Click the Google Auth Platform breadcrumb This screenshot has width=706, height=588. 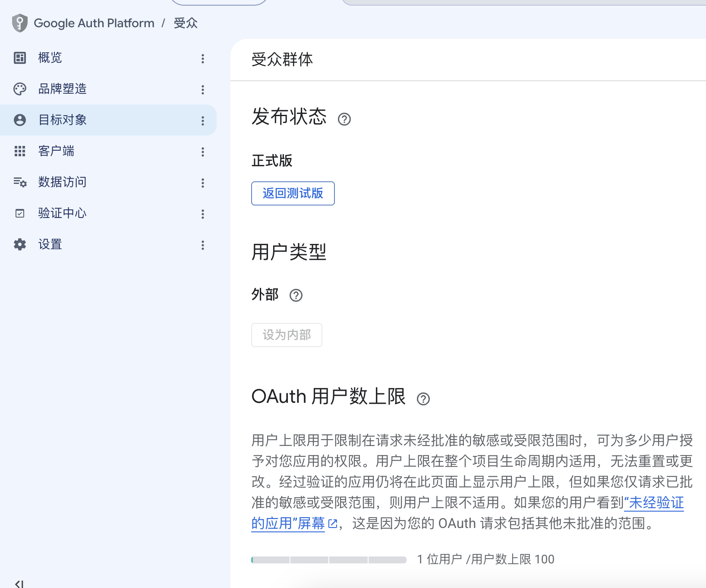[94, 23]
